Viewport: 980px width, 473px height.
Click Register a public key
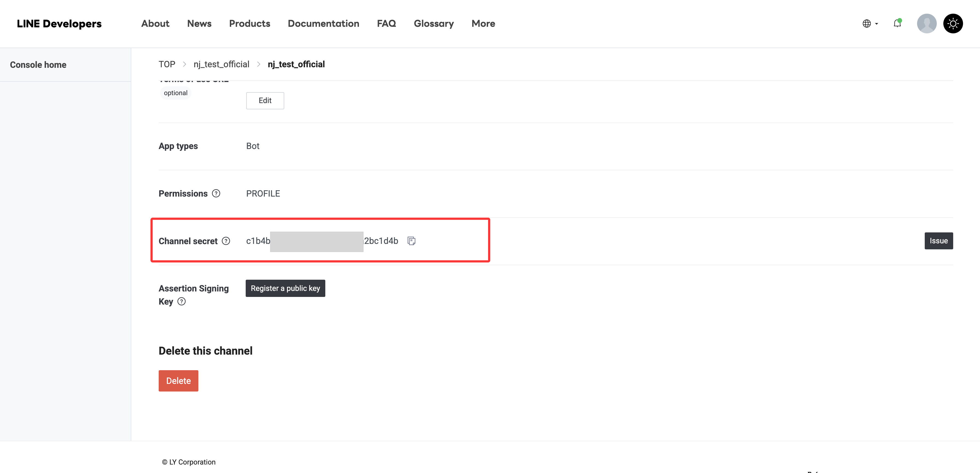pos(285,288)
